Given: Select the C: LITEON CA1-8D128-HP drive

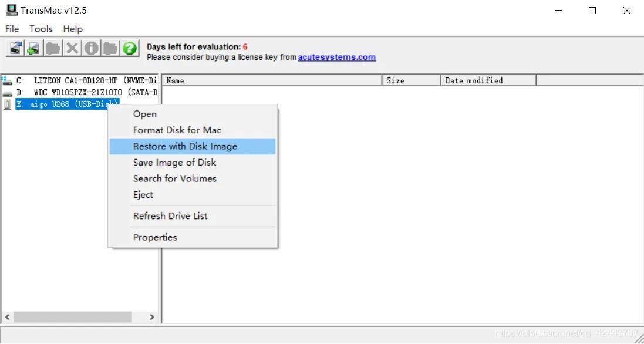Looking at the screenshot, I should 87,81.
